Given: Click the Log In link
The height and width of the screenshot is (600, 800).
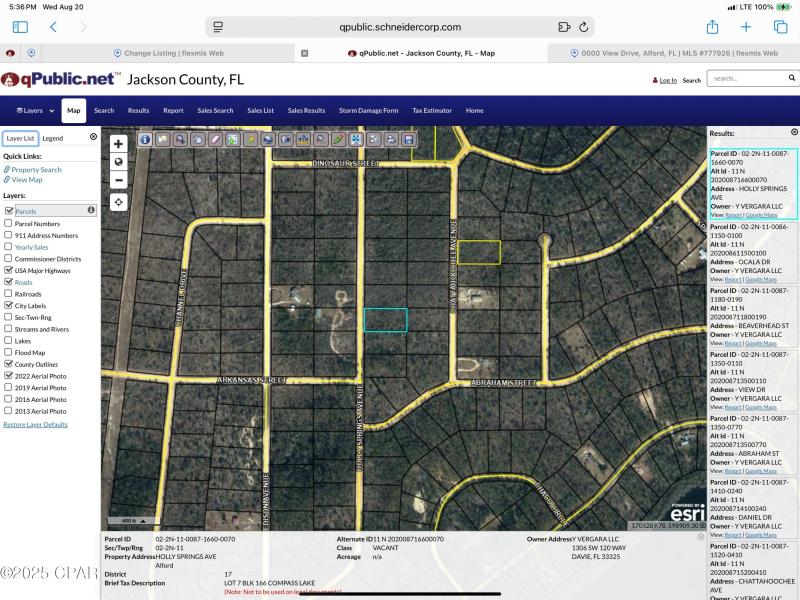Looking at the screenshot, I should click(668, 80).
